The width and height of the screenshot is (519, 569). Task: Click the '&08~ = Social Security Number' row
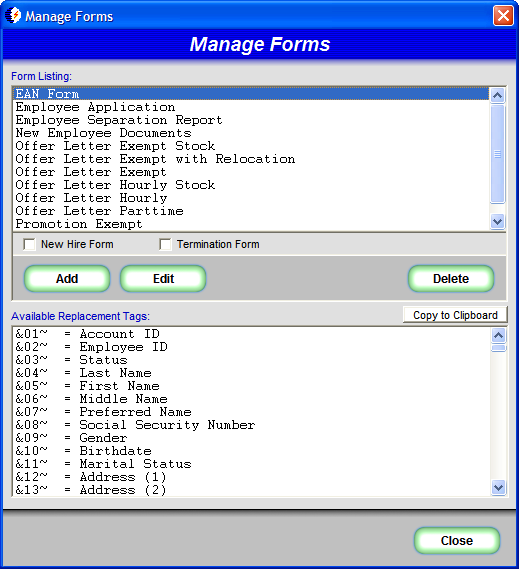(x=252, y=425)
